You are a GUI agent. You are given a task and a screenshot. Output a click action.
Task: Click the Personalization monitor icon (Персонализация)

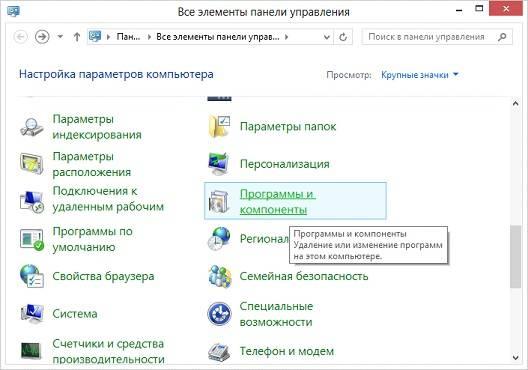tap(220, 164)
